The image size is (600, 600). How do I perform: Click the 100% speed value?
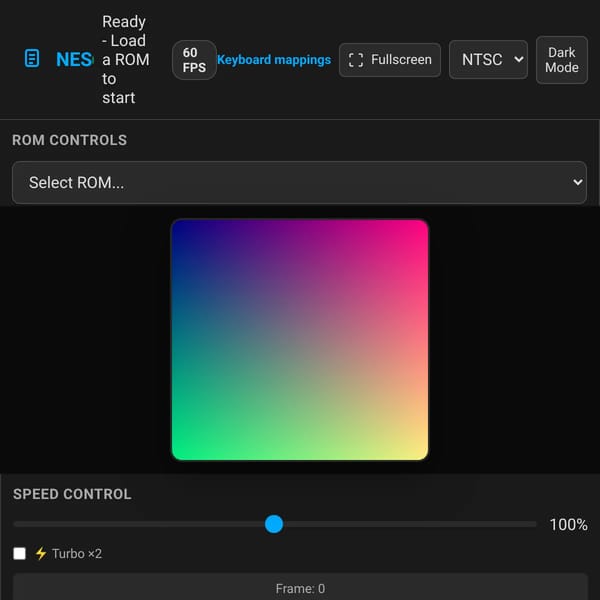pos(568,524)
